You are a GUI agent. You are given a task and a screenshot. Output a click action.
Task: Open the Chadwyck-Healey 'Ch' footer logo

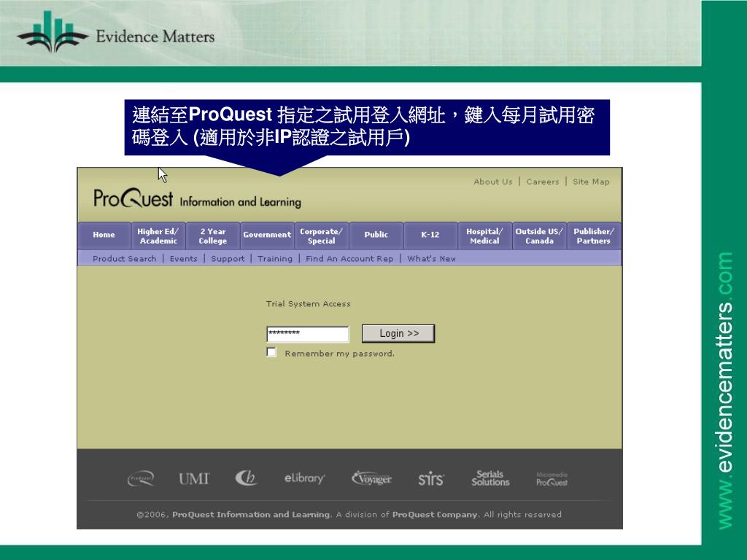click(246, 478)
